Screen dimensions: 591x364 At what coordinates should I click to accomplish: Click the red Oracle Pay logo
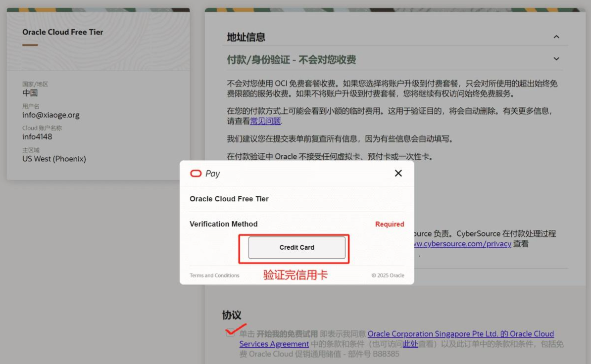click(196, 174)
